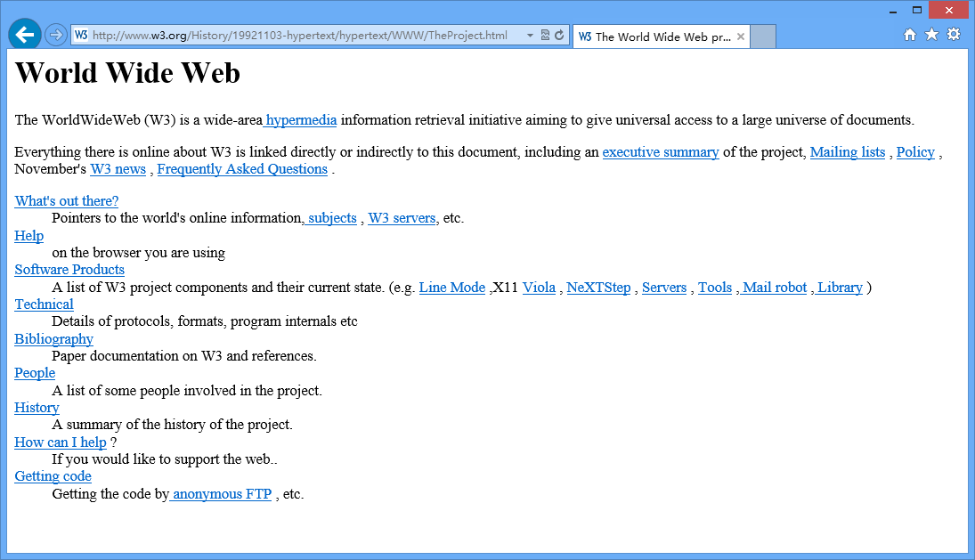The height and width of the screenshot is (560, 975).
Task: Follow the People link
Action: tap(35, 373)
